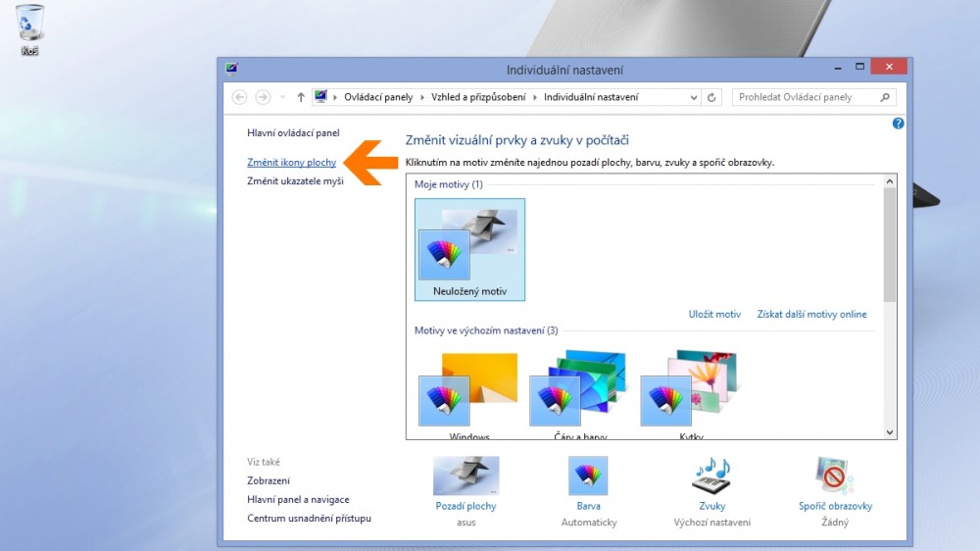This screenshot has width=980, height=551.
Task: Open Spořič obrazovky screensaver icon
Action: coord(835,477)
